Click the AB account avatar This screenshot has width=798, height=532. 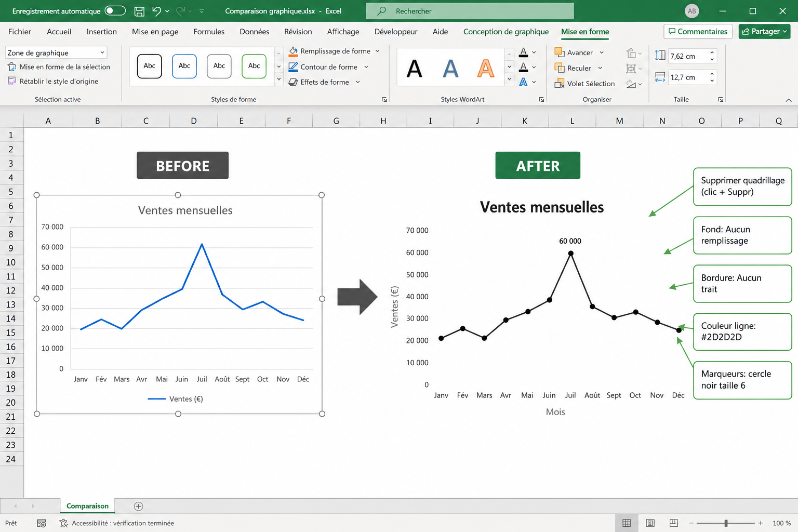691,11
